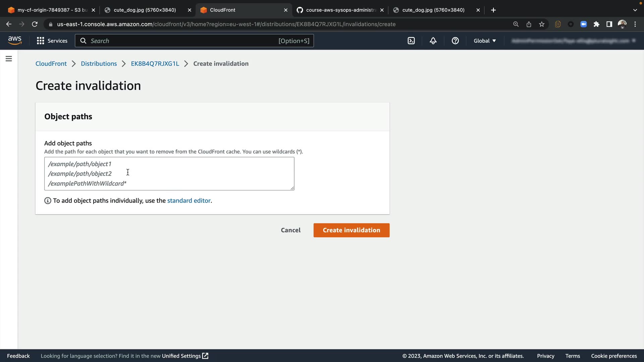644x362 pixels.
Task: Reload the page in the browser
Action: tap(35, 24)
